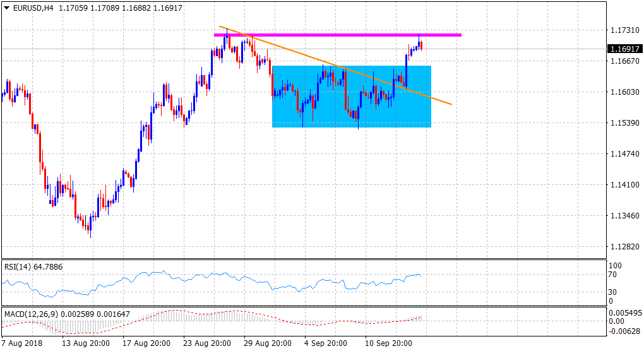Click the triangle arrow beside EURUSD,H4 title
The image size is (644, 351).
(7, 10)
